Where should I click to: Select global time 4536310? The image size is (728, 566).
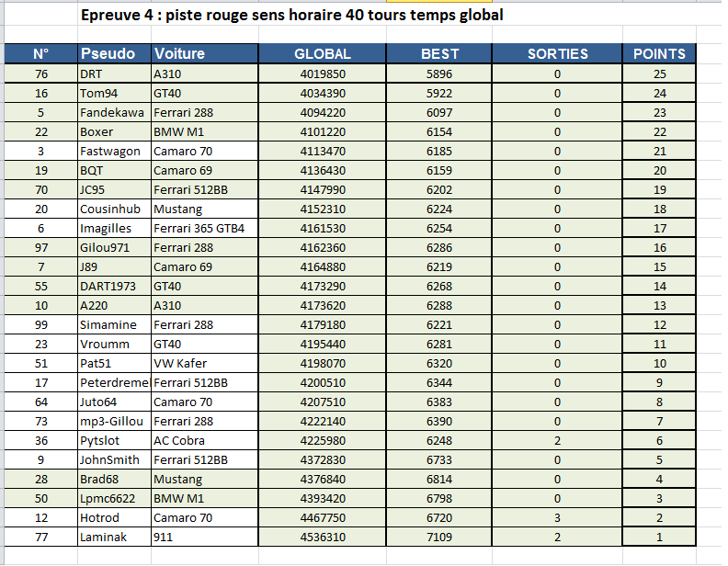[x=323, y=537]
